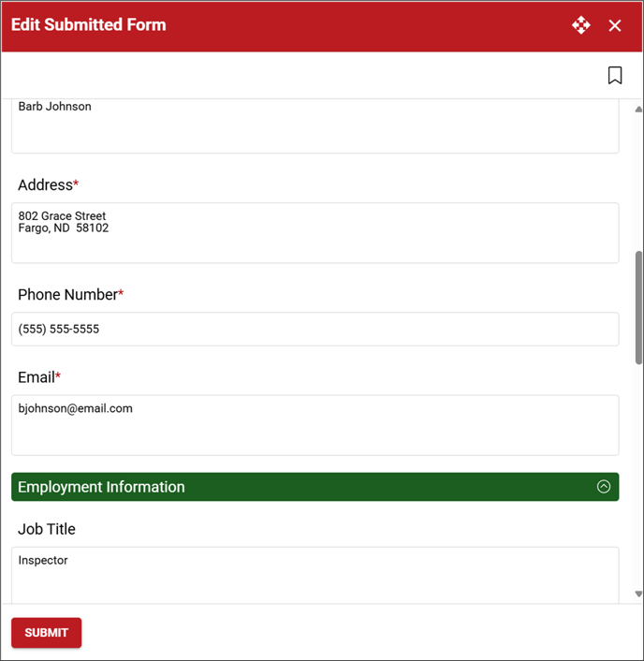
Task: Click the Job Title field containing Inspector
Action: pos(315,575)
